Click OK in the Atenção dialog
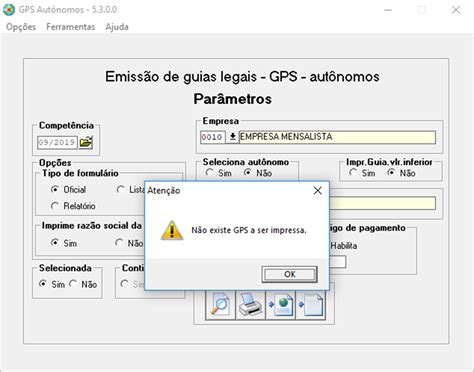The height and width of the screenshot is (372, 474). coord(289,274)
